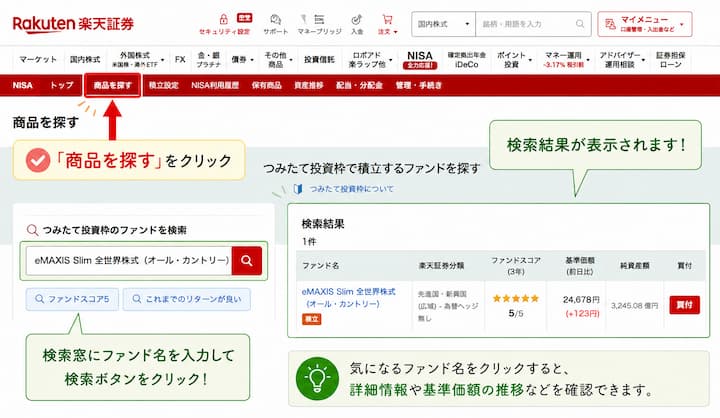Click the five star fund score rating
The image size is (720, 418).
tap(516, 299)
